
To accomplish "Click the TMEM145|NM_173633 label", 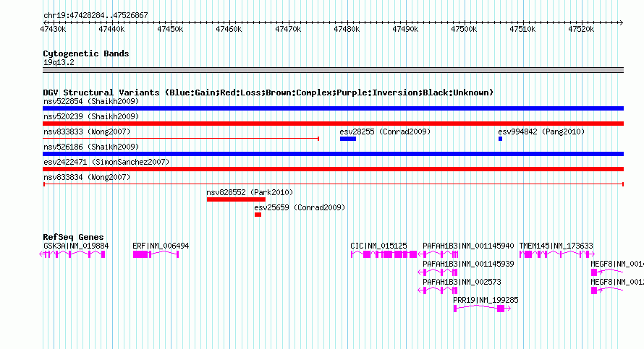I will [x=556, y=246].
